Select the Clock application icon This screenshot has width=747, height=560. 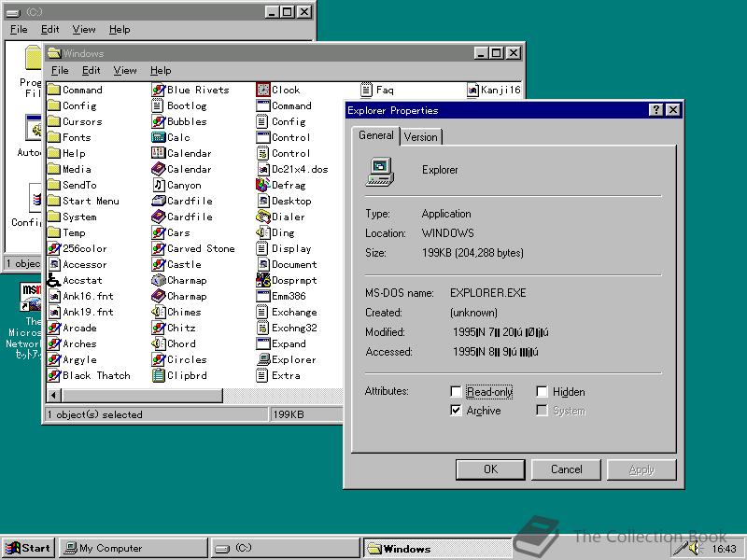[x=263, y=90]
